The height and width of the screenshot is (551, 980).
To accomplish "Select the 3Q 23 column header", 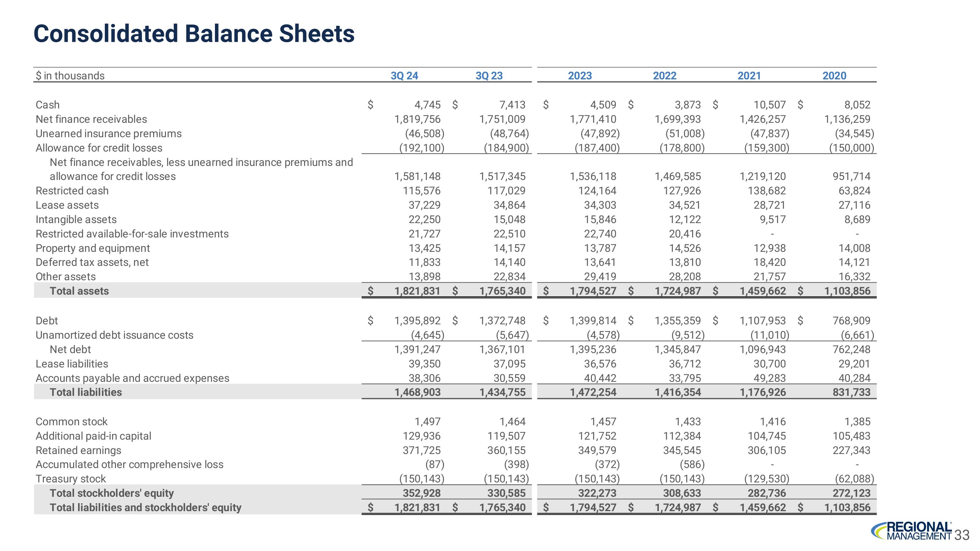I will coord(489,76).
